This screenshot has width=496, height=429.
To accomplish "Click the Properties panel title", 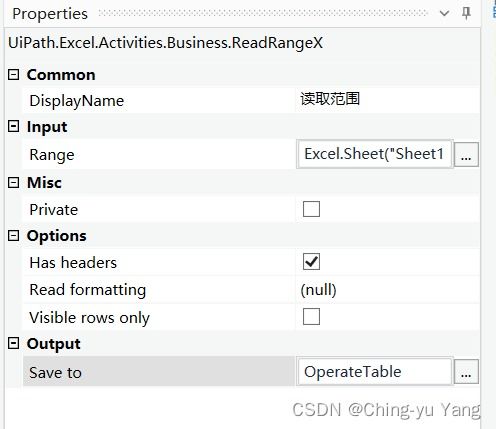I will point(50,14).
